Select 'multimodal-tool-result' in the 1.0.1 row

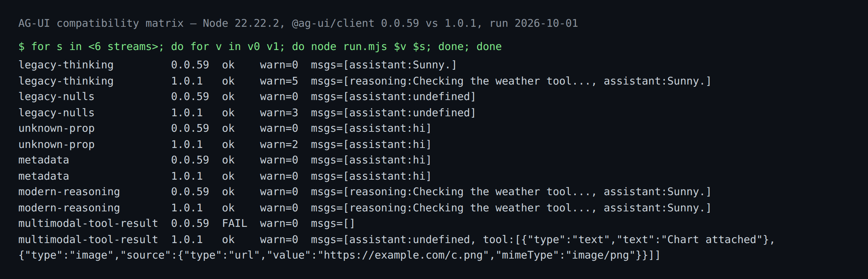88,240
